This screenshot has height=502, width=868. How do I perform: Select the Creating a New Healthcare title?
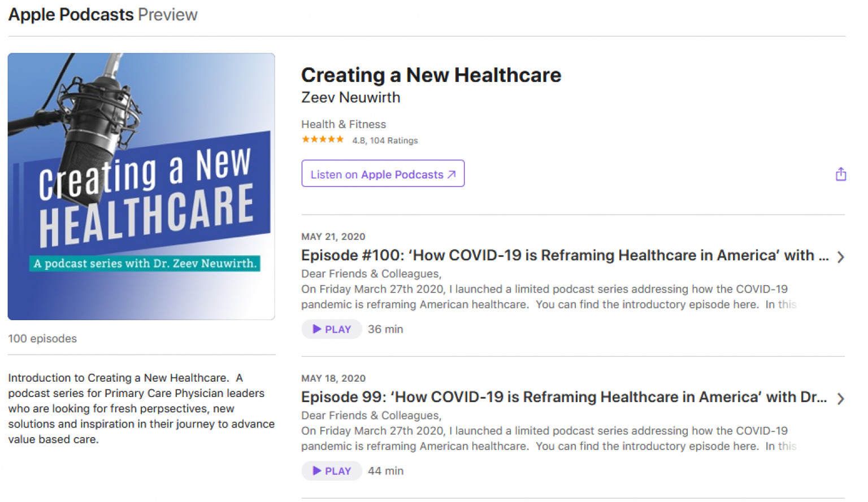coord(431,75)
